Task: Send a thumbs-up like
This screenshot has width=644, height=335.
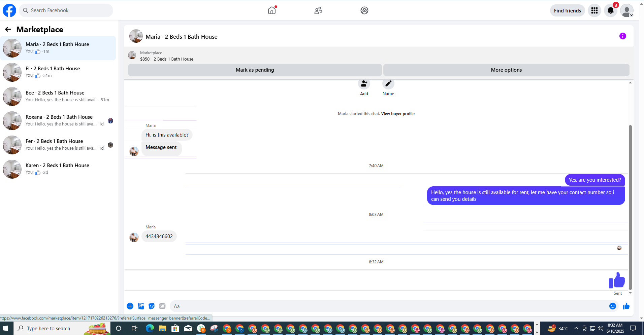Action: click(x=626, y=306)
